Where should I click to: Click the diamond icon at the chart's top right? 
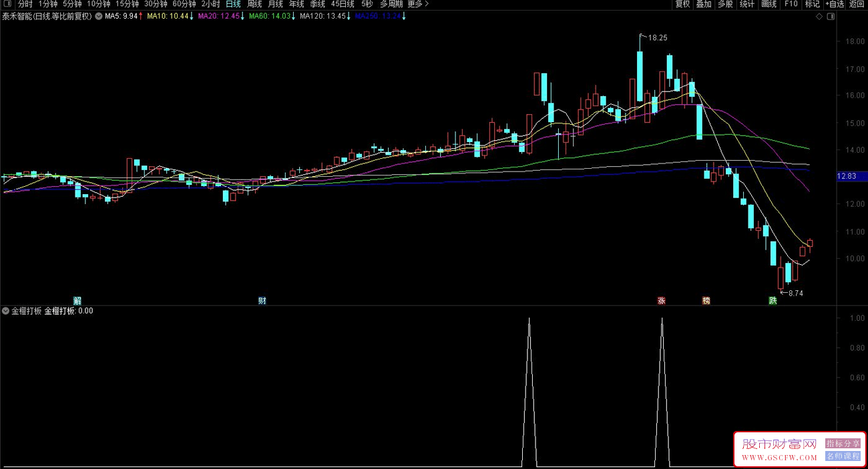click(x=819, y=17)
